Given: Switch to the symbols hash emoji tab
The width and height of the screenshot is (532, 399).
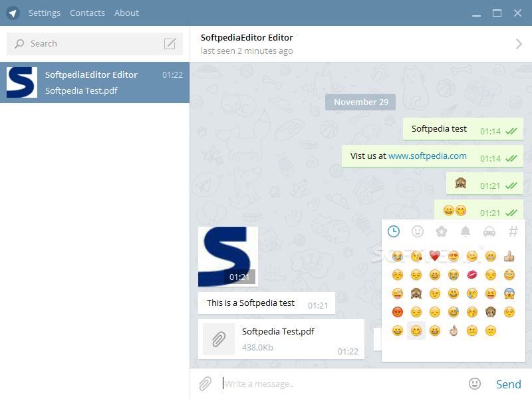Looking at the screenshot, I should pyautogui.click(x=513, y=231).
